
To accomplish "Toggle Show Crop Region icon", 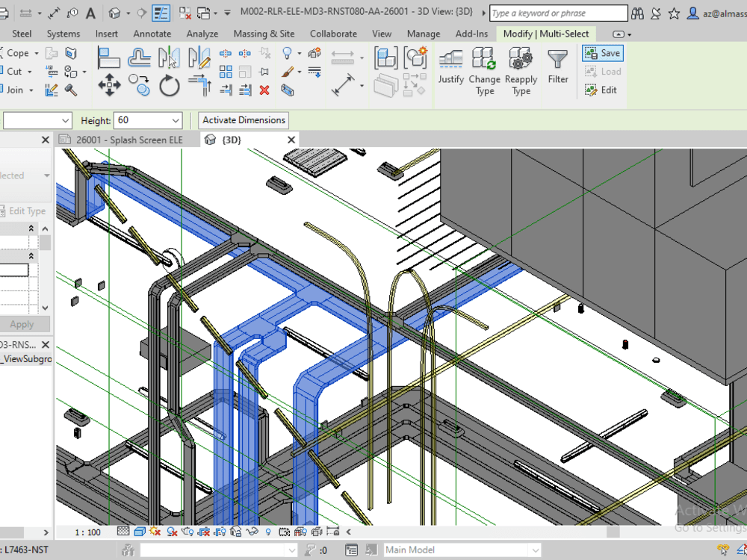I will click(x=220, y=532).
